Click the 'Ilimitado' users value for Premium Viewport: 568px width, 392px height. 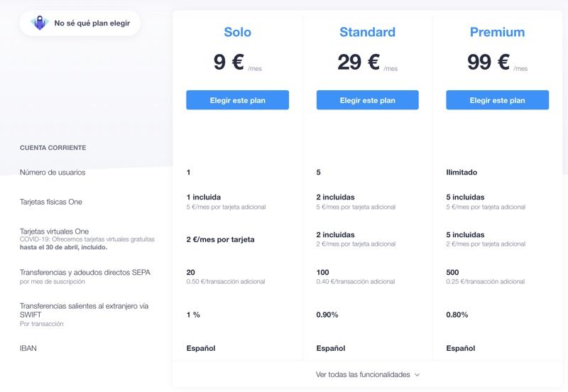coord(461,172)
